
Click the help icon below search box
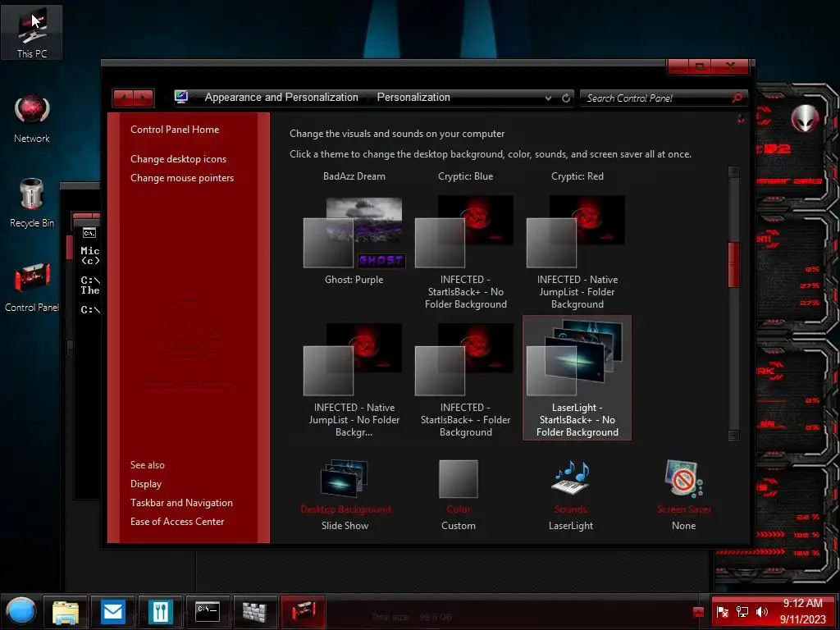(741, 119)
